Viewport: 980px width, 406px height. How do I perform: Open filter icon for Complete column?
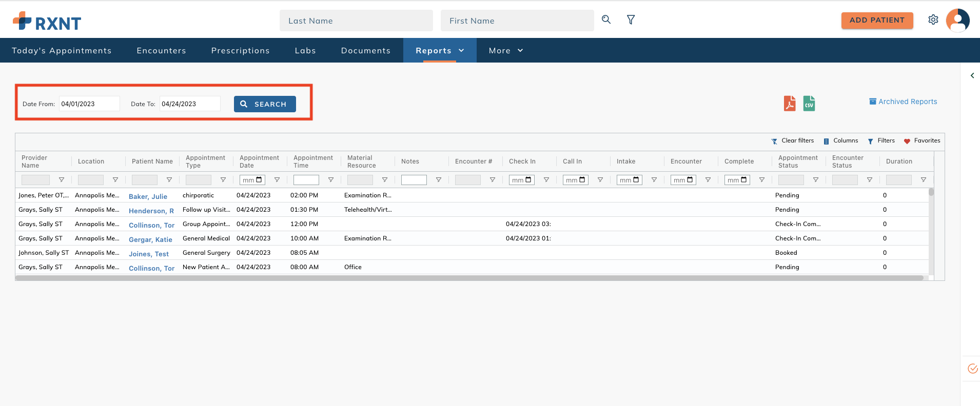(762, 180)
